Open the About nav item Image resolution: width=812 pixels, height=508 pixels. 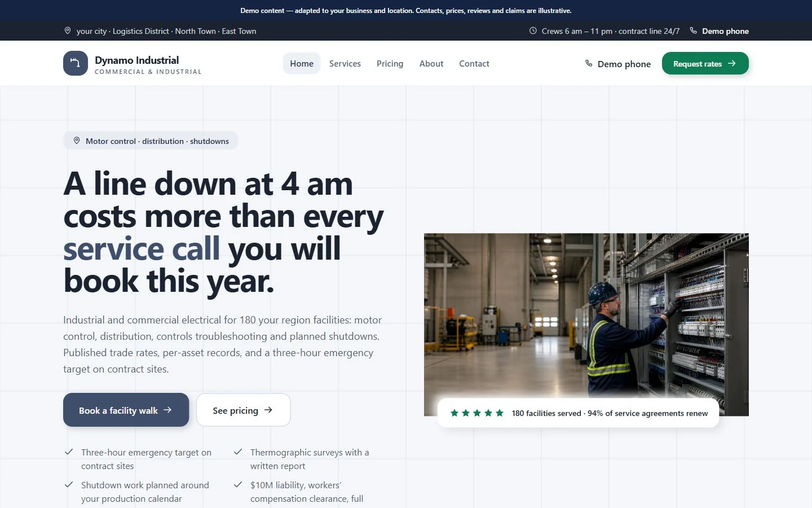[431, 64]
